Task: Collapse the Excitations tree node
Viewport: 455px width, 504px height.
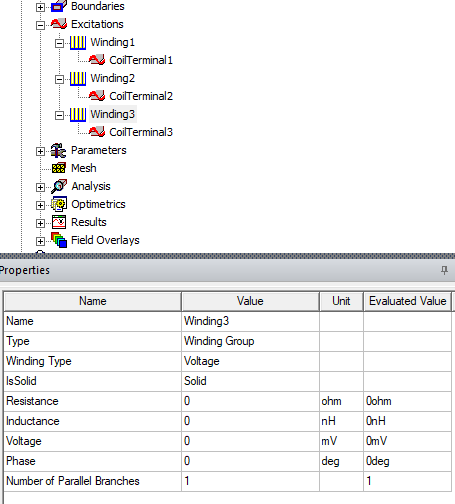Action: 40,25
